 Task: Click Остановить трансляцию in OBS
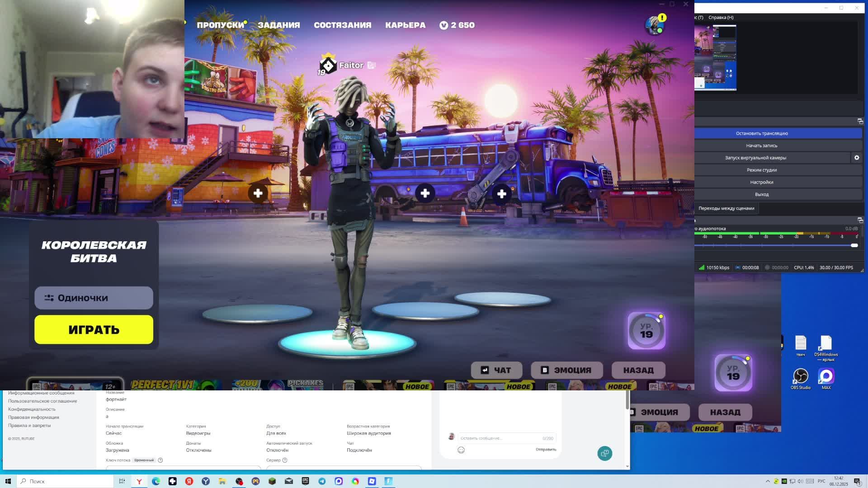(x=761, y=133)
